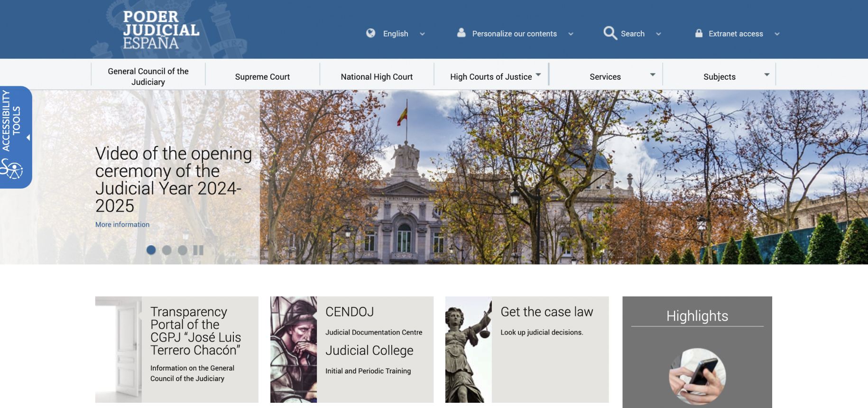Image resolution: width=868 pixels, height=408 pixels.
Task: Click the smartphone image under Highlights
Action: [697, 376]
